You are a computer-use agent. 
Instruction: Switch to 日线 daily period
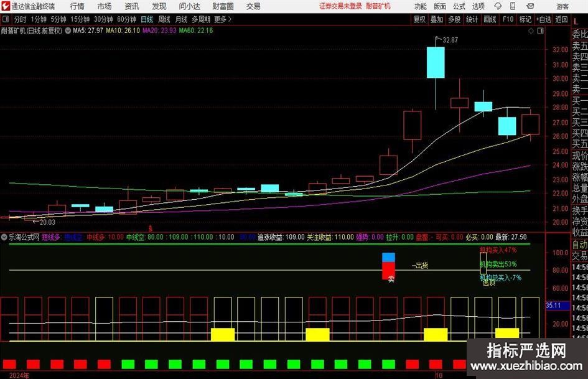click(147, 19)
